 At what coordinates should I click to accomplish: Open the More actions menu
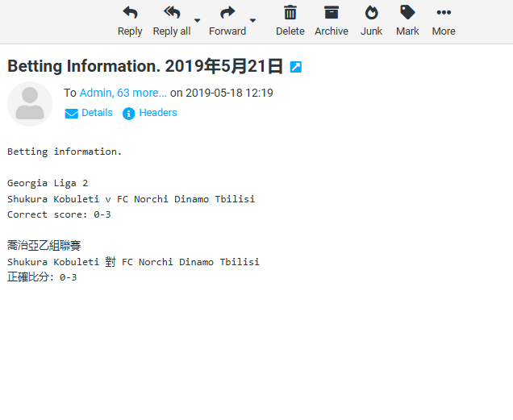point(444,21)
